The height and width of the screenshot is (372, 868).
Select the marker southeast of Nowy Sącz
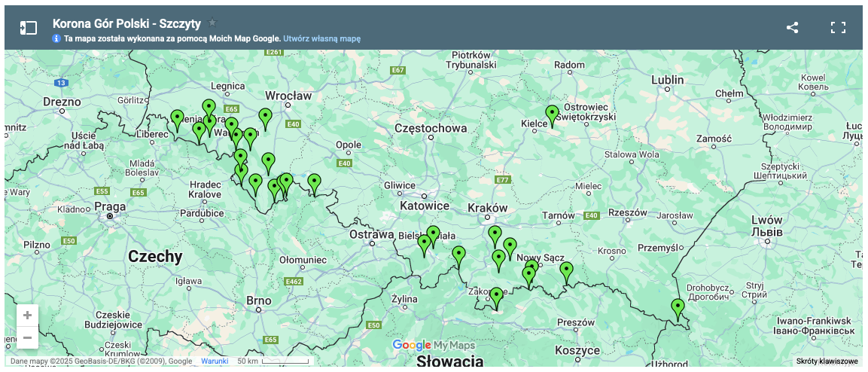click(x=566, y=271)
